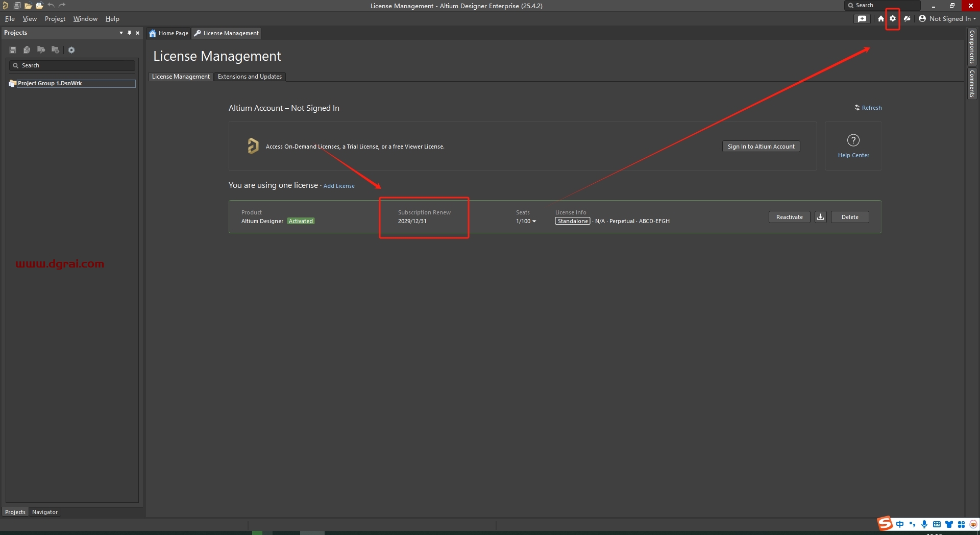Click the subscription renew date 2029/12/31
This screenshot has width=980, height=535.
[x=412, y=221]
